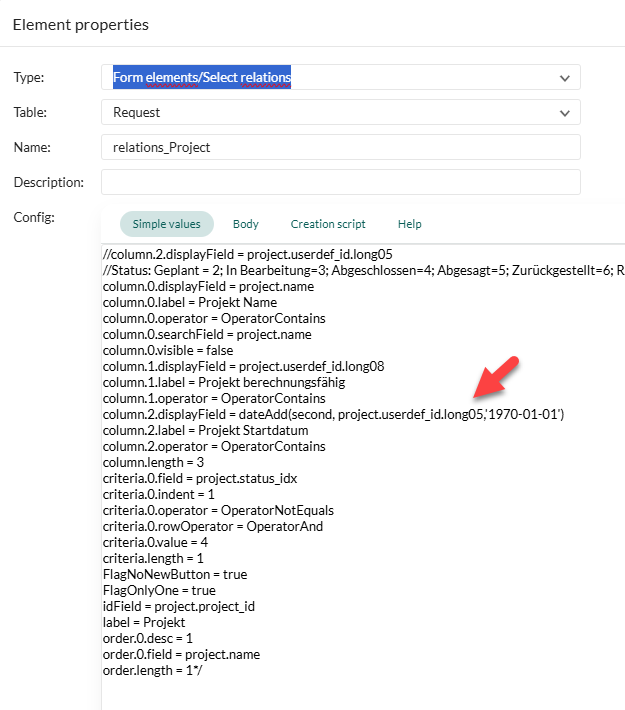Open the Table dropdown showing Request

pyautogui.click(x=340, y=113)
